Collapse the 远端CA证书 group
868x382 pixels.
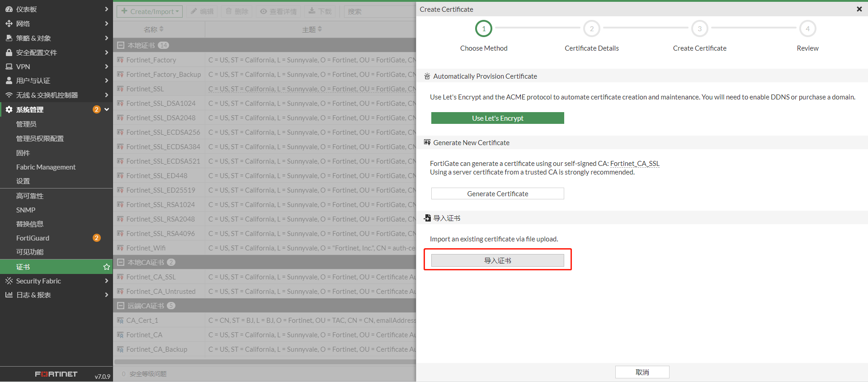pos(121,306)
